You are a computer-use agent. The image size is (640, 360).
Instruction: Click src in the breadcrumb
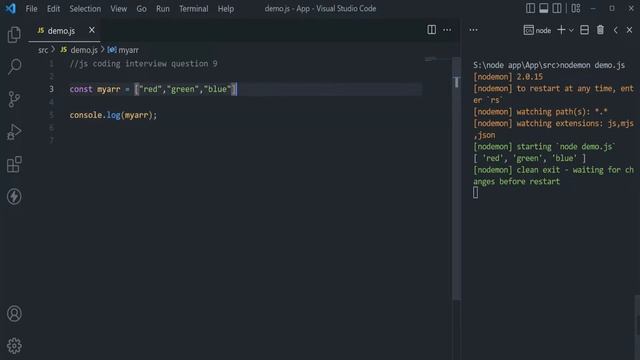pyautogui.click(x=43, y=50)
